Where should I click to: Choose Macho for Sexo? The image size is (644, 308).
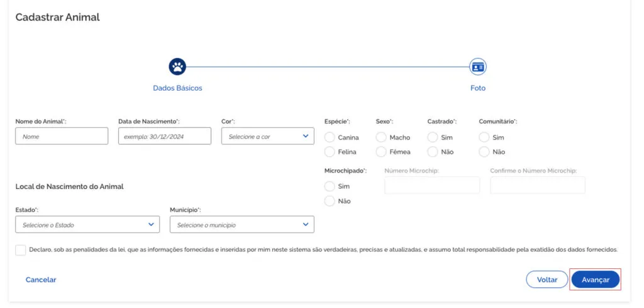click(x=381, y=137)
